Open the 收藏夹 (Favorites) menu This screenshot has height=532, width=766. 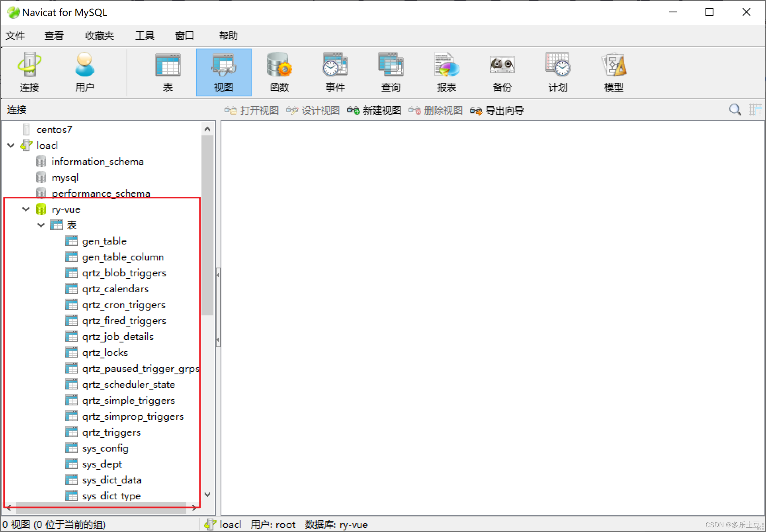tap(100, 36)
